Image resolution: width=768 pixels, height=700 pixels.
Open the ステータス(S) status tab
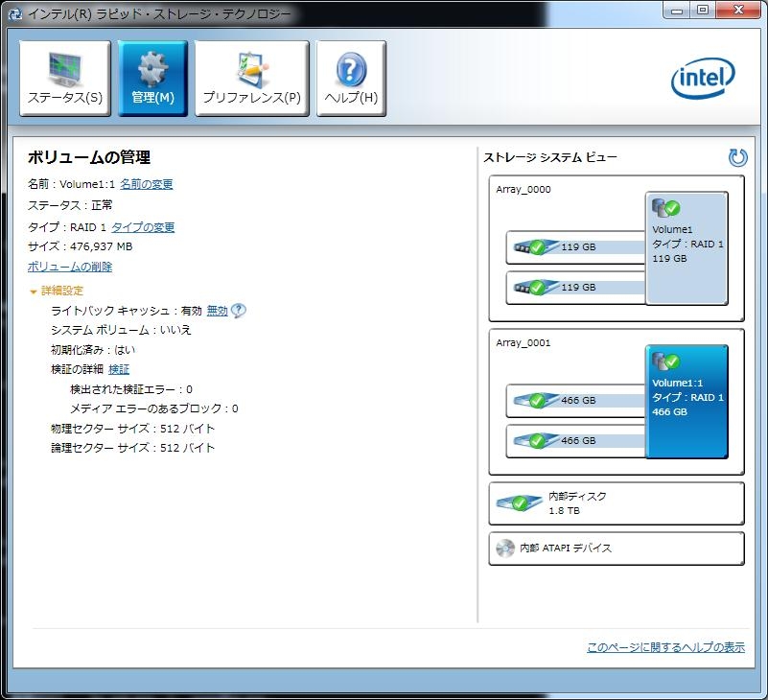click(65, 79)
